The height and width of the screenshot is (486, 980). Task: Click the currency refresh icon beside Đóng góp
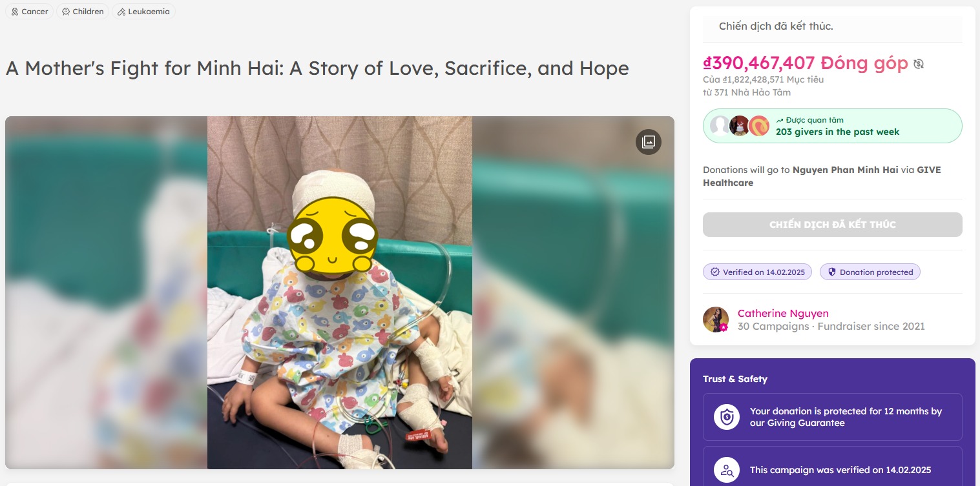[919, 64]
